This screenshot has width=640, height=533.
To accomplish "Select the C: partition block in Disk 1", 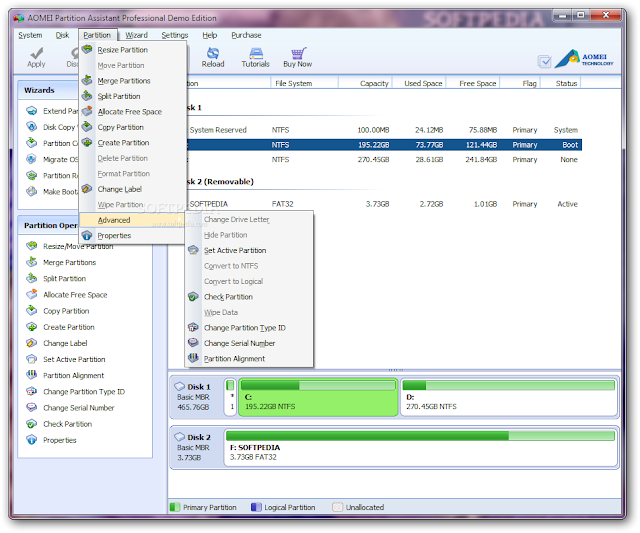I will 318,397.
